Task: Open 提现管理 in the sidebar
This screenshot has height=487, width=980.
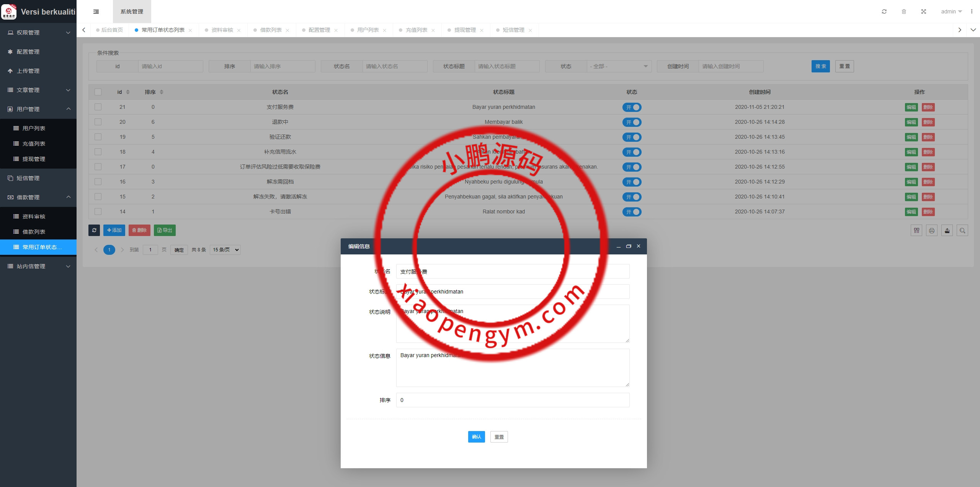Action: tap(34, 159)
